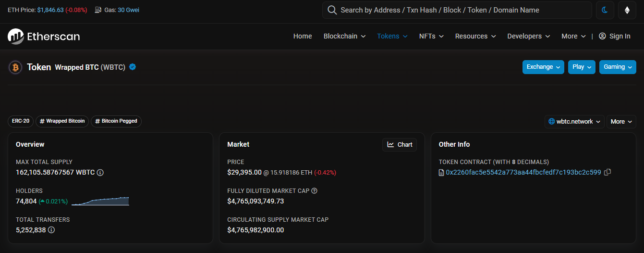644x253 pixels.
Task: Click the gas pump icon
Action: click(98, 10)
